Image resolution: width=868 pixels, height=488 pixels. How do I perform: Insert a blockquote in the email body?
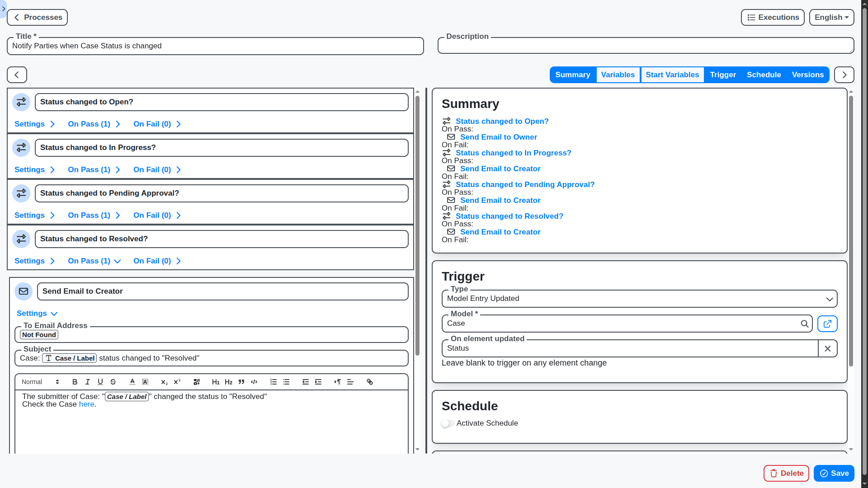242,382
